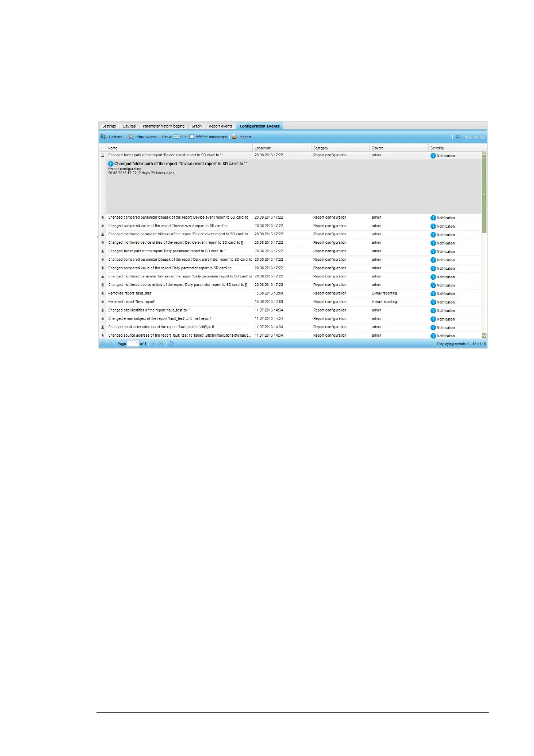Click the last page arrow icon
This screenshot has width=534, height=756.
coord(161,343)
